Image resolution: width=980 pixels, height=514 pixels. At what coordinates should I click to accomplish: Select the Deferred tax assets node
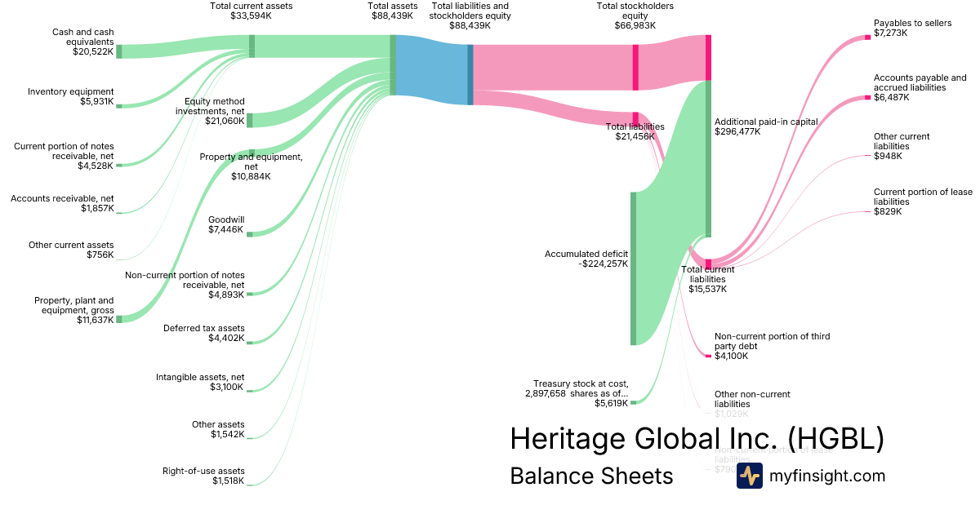tap(250, 343)
